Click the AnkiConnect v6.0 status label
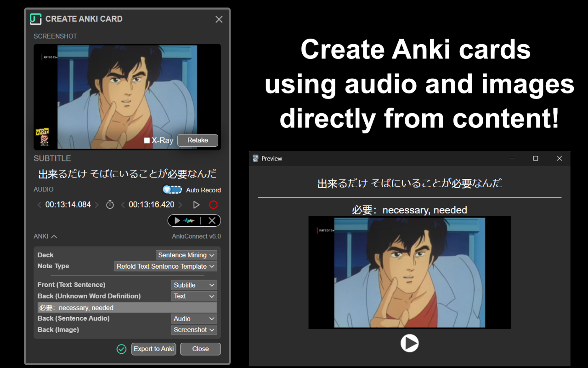Image resolution: width=588 pixels, height=368 pixels. pyautogui.click(x=196, y=236)
